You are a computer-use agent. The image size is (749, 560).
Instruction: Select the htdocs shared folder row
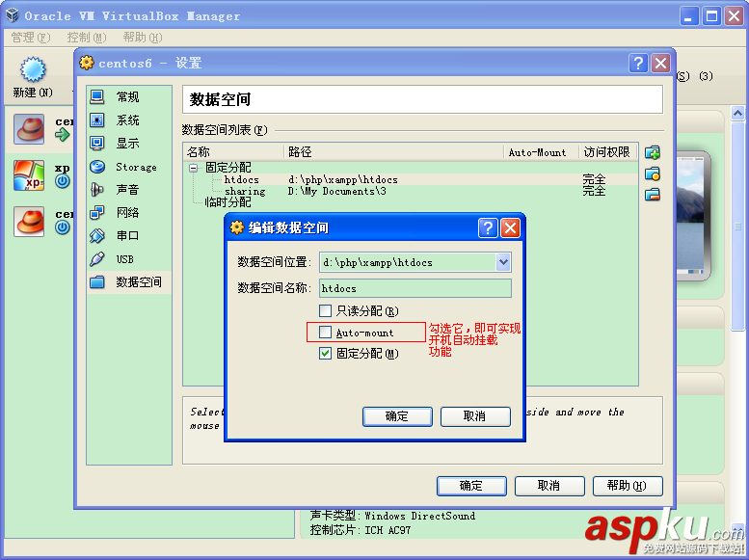click(411, 179)
